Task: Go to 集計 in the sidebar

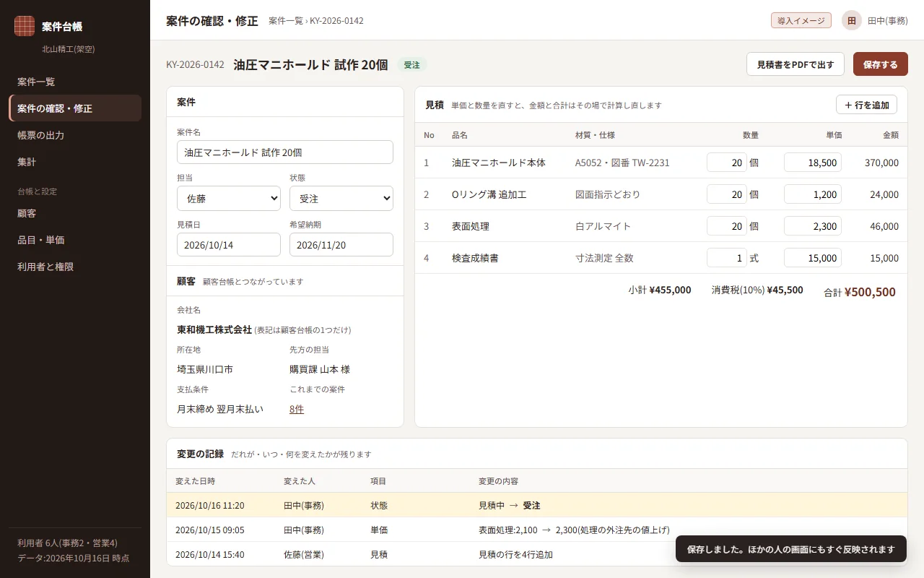Action: (x=75, y=162)
